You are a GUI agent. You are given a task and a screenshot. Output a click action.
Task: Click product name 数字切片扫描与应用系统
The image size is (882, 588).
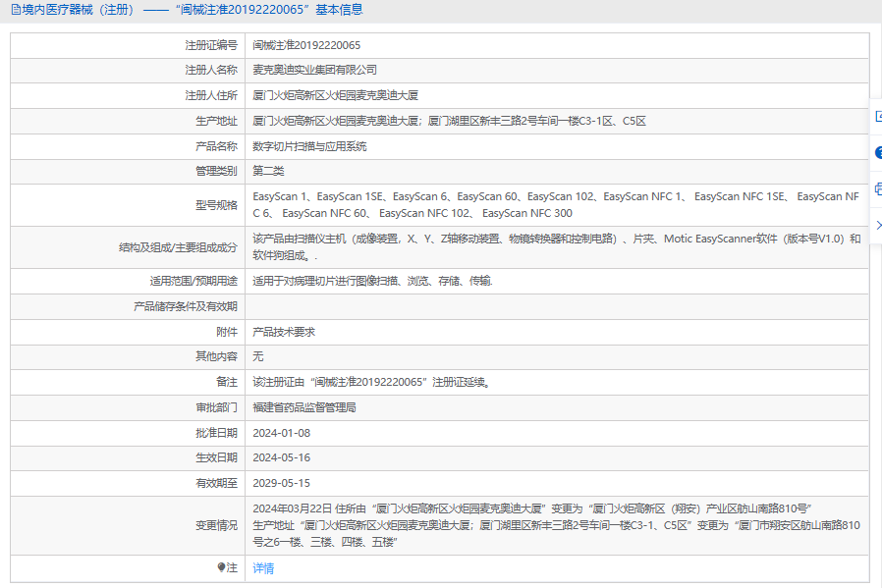(x=309, y=146)
